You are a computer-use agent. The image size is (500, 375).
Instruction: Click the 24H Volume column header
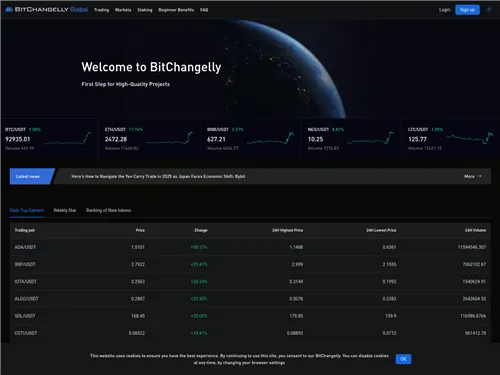pyautogui.click(x=475, y=230)
